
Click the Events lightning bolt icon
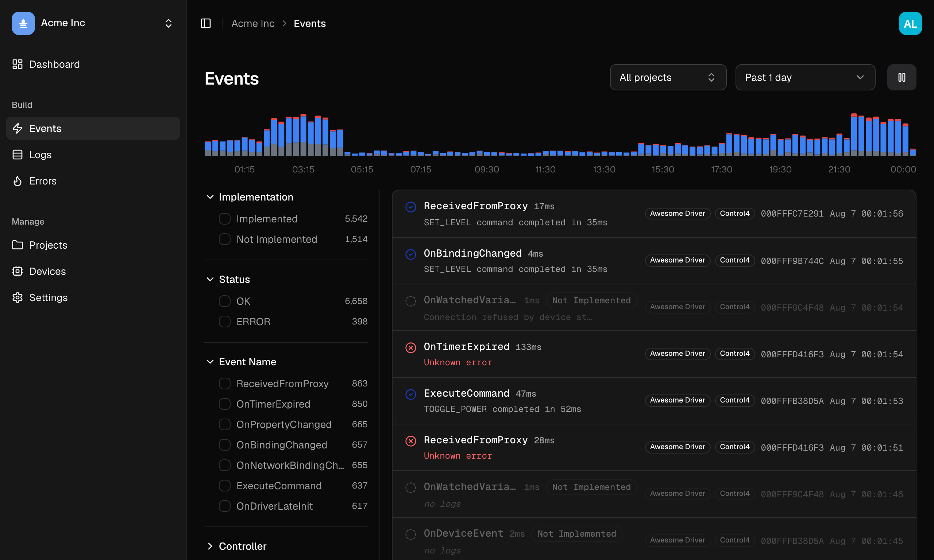click(x=18, y=128)
